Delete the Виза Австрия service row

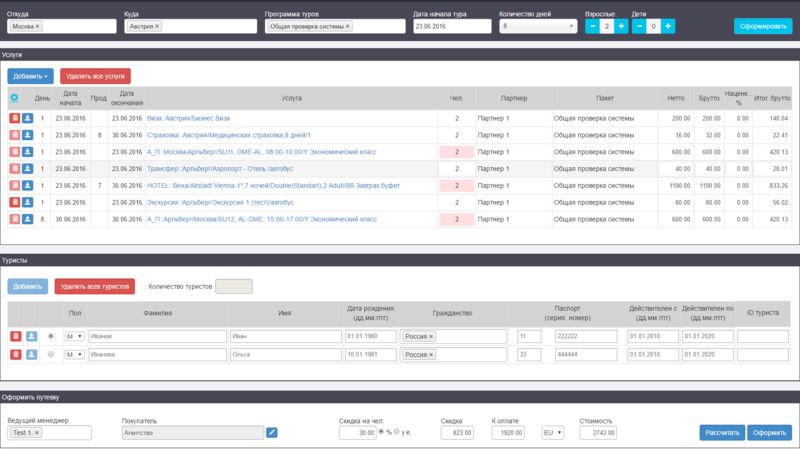click(14, 118)
